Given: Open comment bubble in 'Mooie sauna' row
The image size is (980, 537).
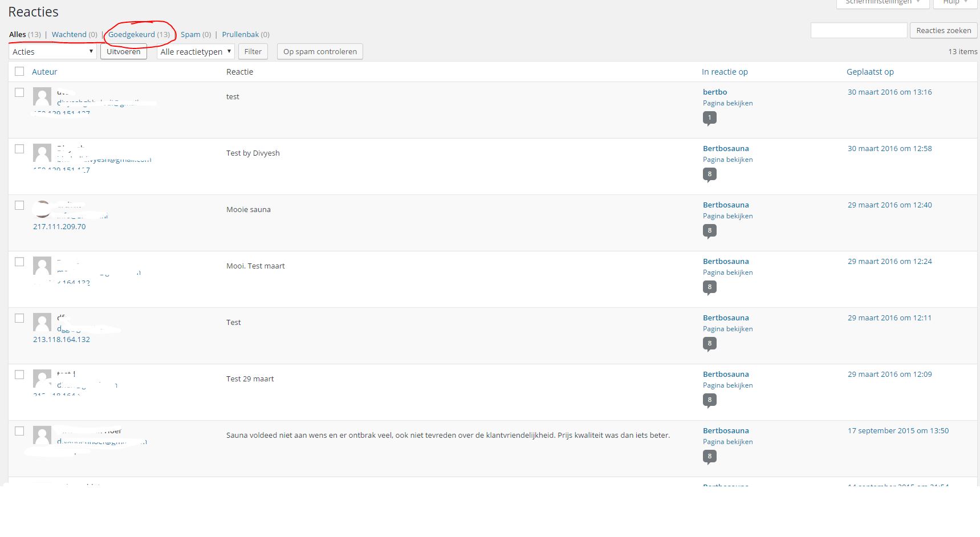Looking at the screenshot, I should [709, 231].
